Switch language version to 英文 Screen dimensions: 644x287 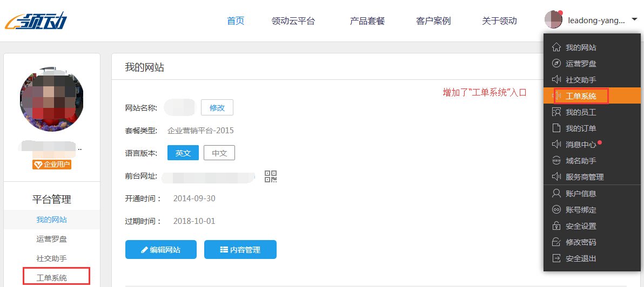click(x=183, y=153)
